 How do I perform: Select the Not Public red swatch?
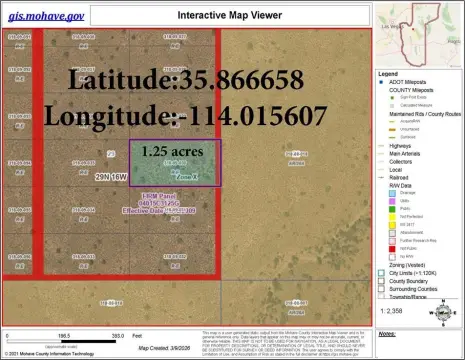tap(392, 249)
